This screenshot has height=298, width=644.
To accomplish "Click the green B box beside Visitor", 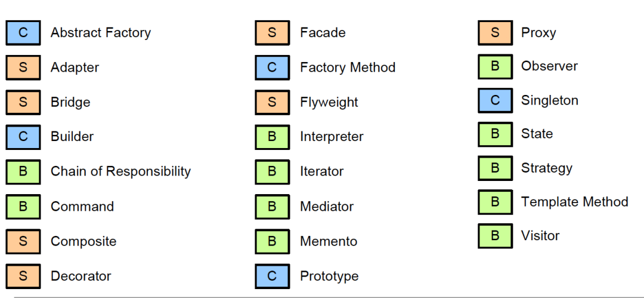I will [x=495, y=236].
